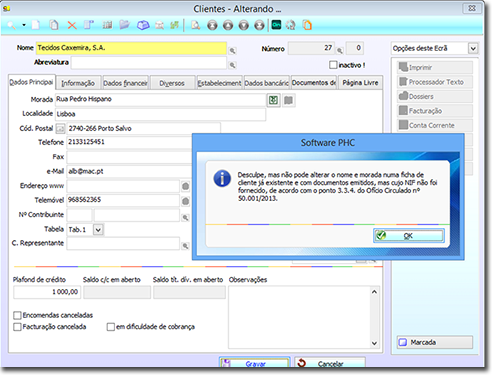Click globe icon beside Endereço www
This screenshot has width=496, height=379.
point(186,186)
